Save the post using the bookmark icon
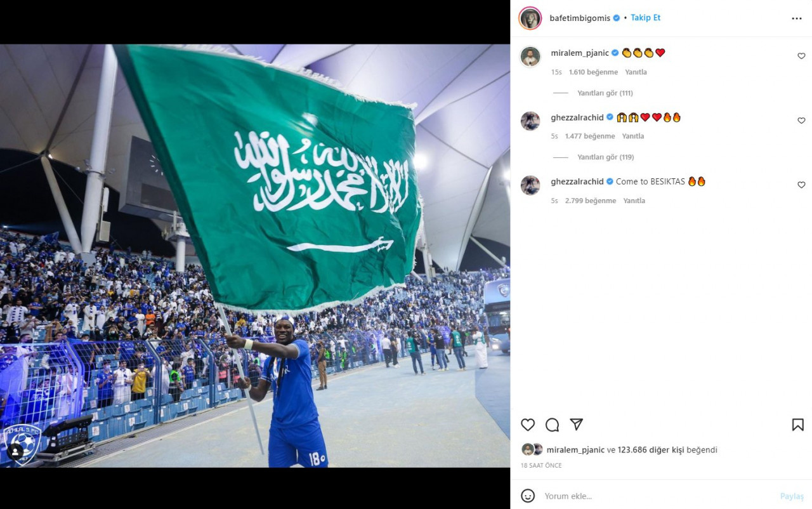812x509 pixels. click(x=798, y=425)
